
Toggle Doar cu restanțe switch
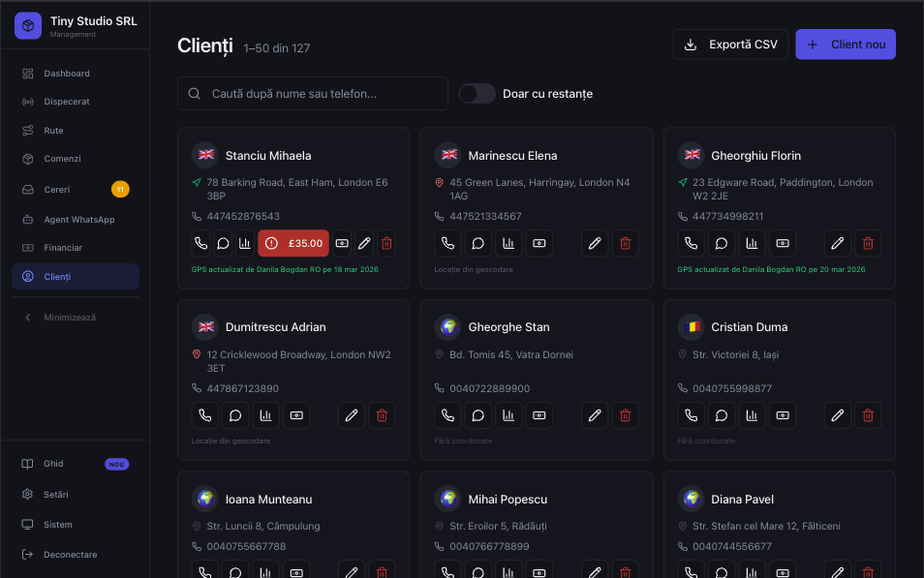[x=477, y=94]
